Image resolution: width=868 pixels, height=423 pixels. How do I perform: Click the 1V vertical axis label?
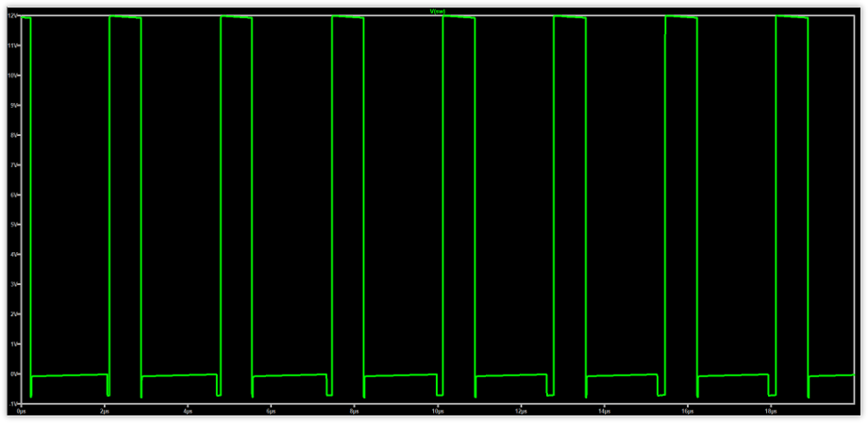[x=12, y=344]
